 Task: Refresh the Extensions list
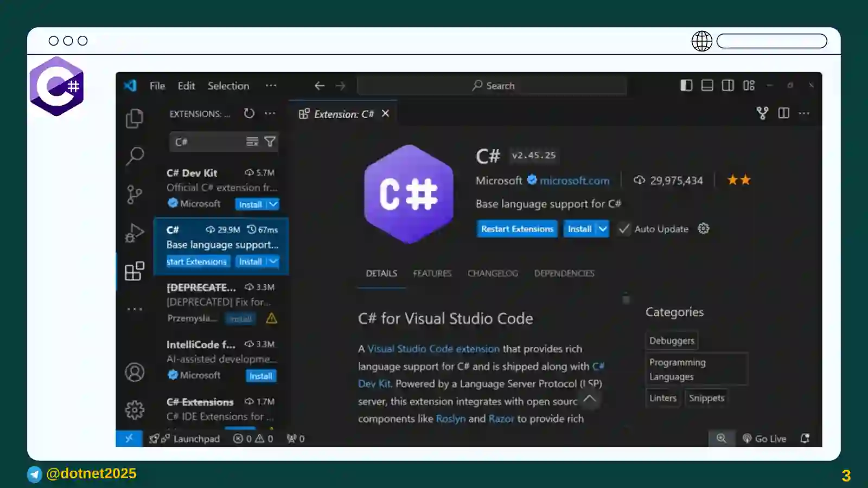pos(249,113)
